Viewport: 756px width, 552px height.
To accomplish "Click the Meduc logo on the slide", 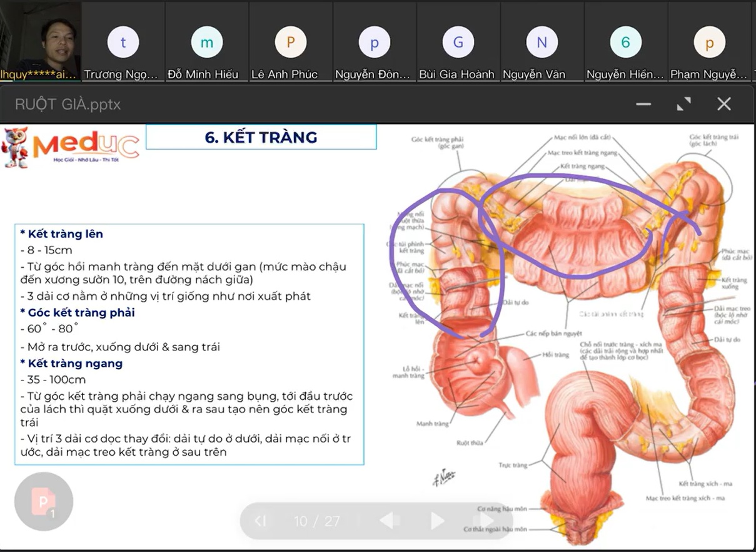I will coord(71,147).
